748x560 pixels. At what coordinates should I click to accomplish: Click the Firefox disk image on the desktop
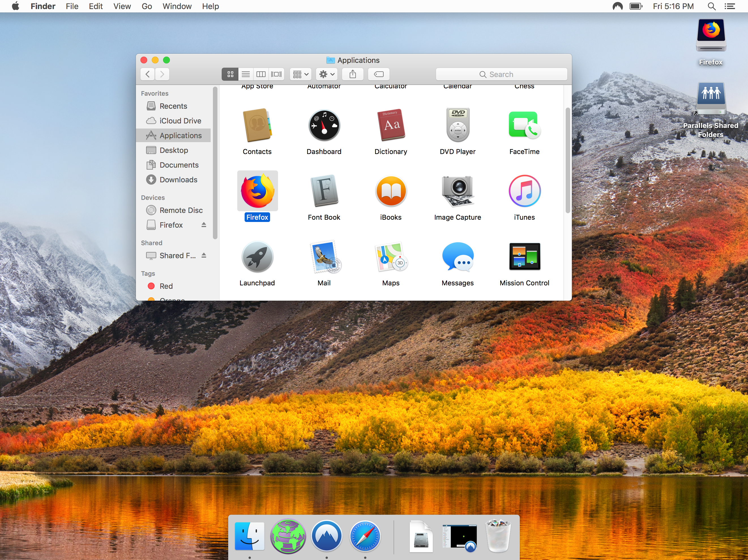pyautogui.click(x=710, y=35)
